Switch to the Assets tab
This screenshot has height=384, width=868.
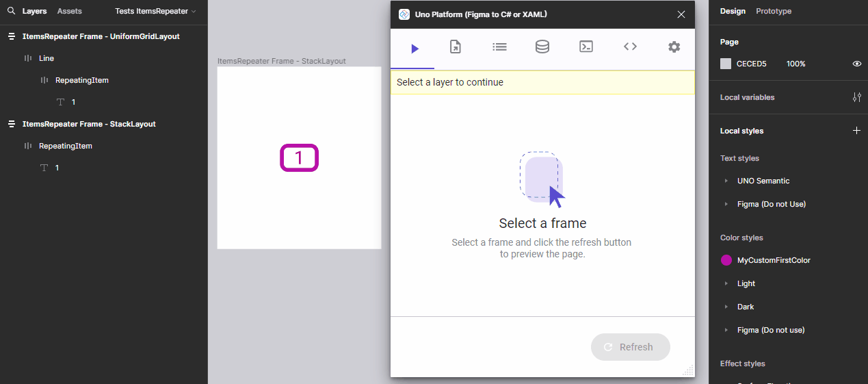(69, 12)
